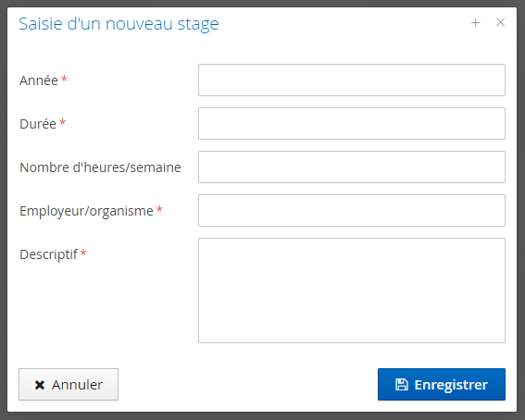Click the bold X icon on the Annuler button

pyautogui.click(x=40, y=385)
